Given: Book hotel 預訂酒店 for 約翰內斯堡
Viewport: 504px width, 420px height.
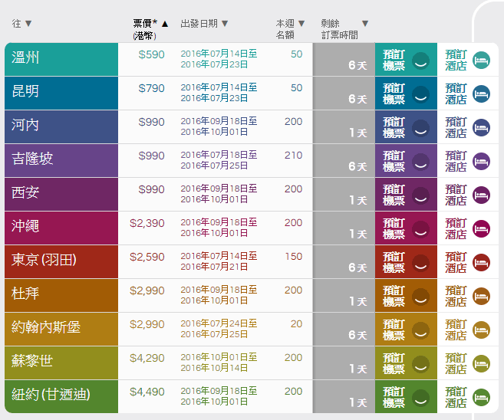Looking at the screenshot, I should [456, 330].
